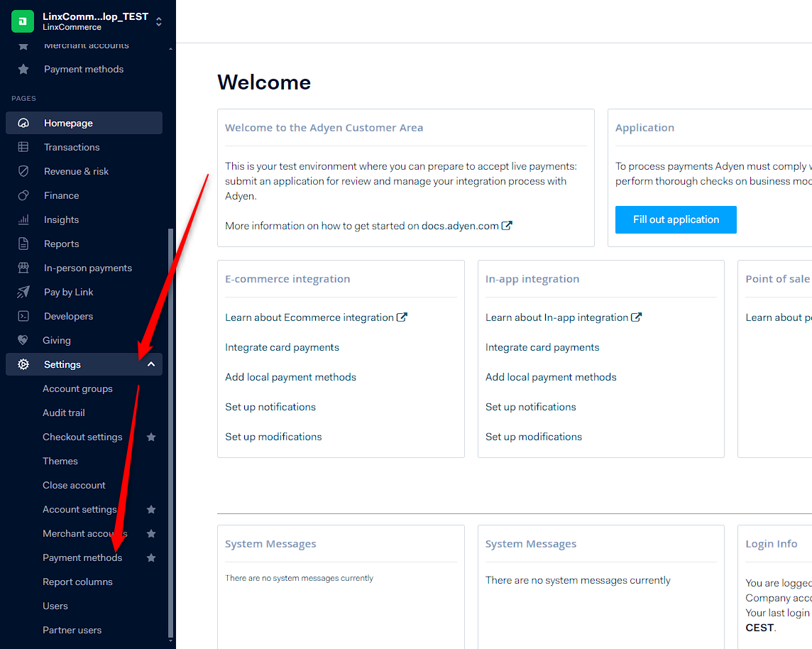The height and width of the screenshot is (649, 812).
Task: Click the Giving heart icon
Action: pos(23,340)
